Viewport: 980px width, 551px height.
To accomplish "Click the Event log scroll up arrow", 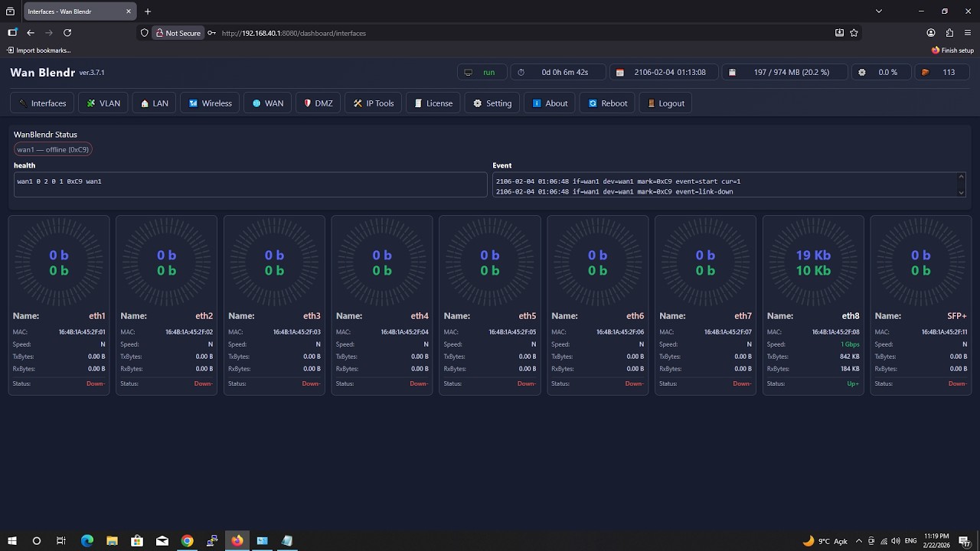I will (x=962, y=177).
